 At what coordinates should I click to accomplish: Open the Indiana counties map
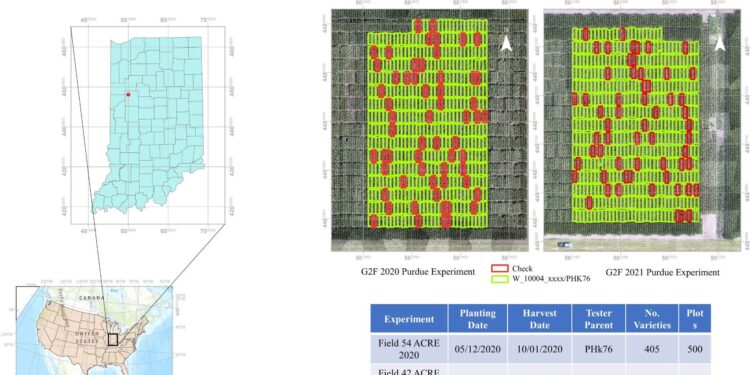click(148, 124)
